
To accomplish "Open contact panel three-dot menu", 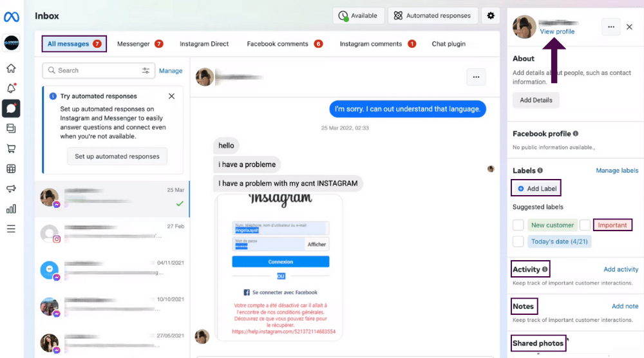I will pyautogui.click(x=611, y=27).
